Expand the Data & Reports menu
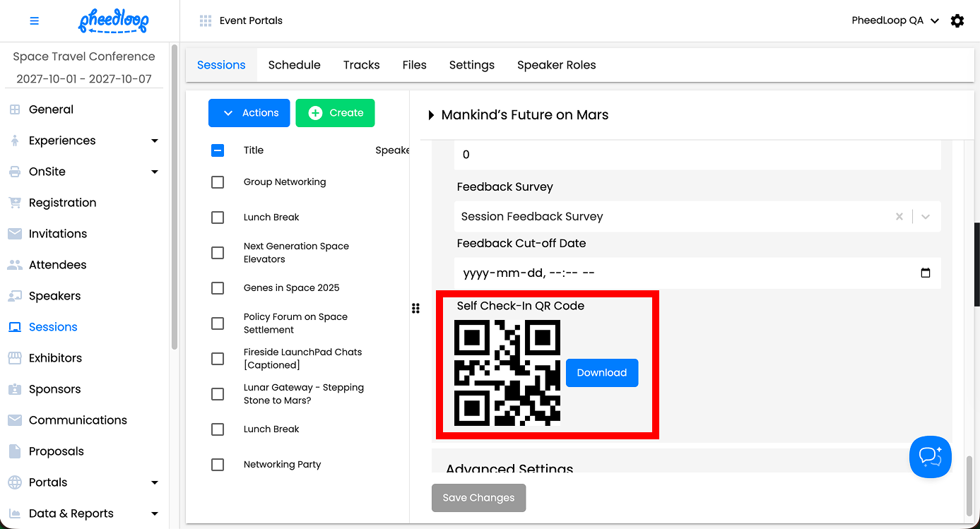 [155, 513]
